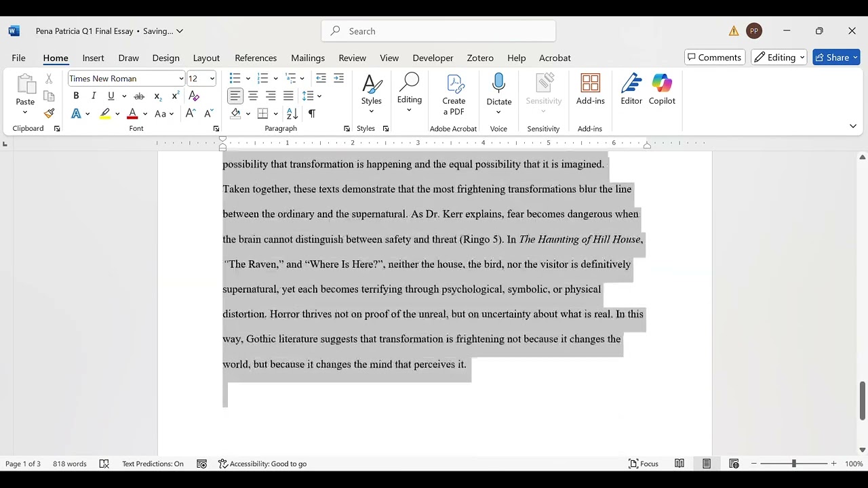
Task: Open the Bullets list dropdown
Action: coord(248,79)
